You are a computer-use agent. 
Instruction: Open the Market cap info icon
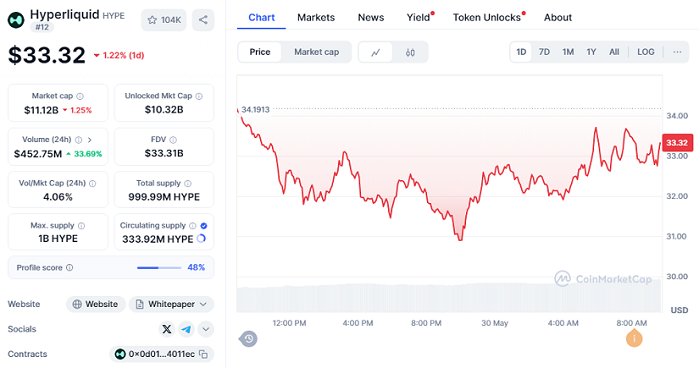coord(80,96)
